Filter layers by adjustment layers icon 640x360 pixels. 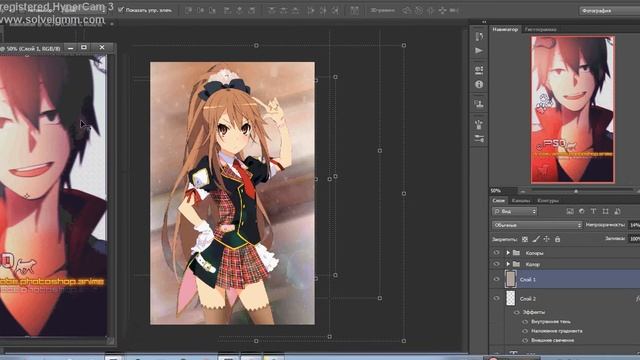(582, 211)
